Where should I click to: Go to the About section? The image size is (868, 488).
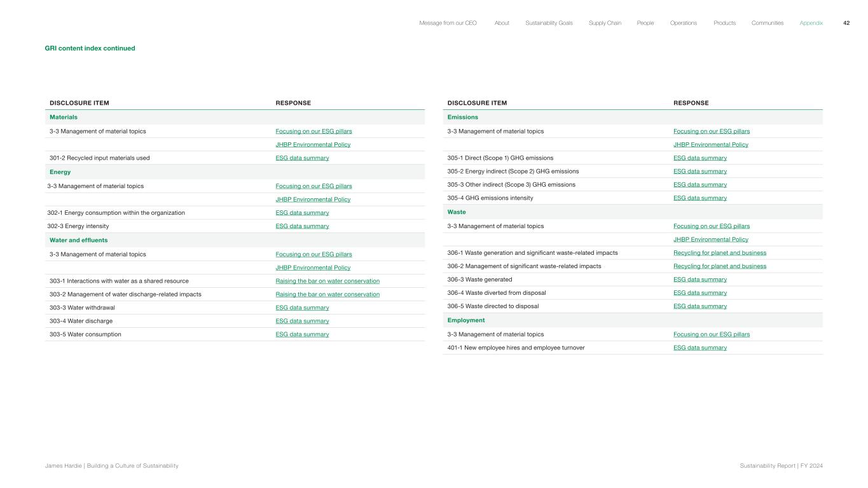(x=502, y=23)
